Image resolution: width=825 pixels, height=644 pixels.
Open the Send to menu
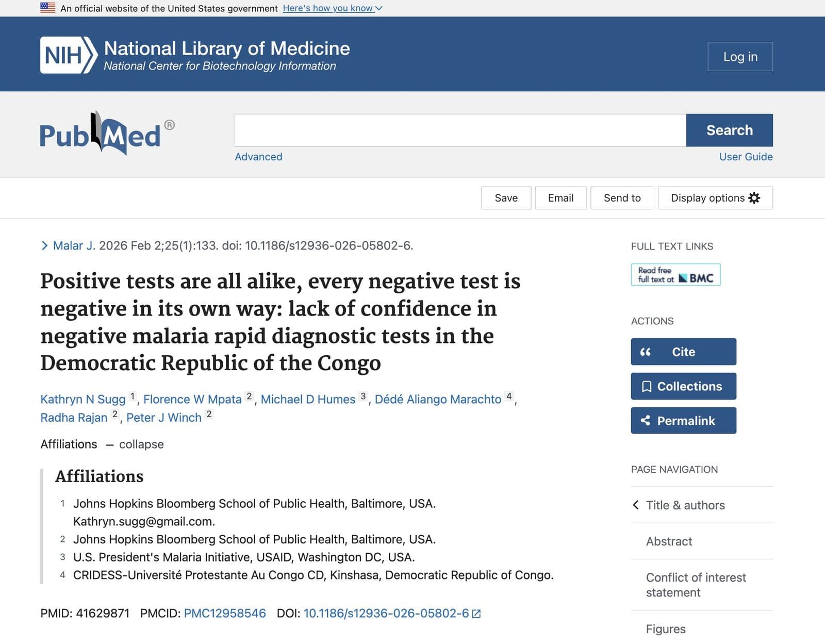[x=622, y=198]
